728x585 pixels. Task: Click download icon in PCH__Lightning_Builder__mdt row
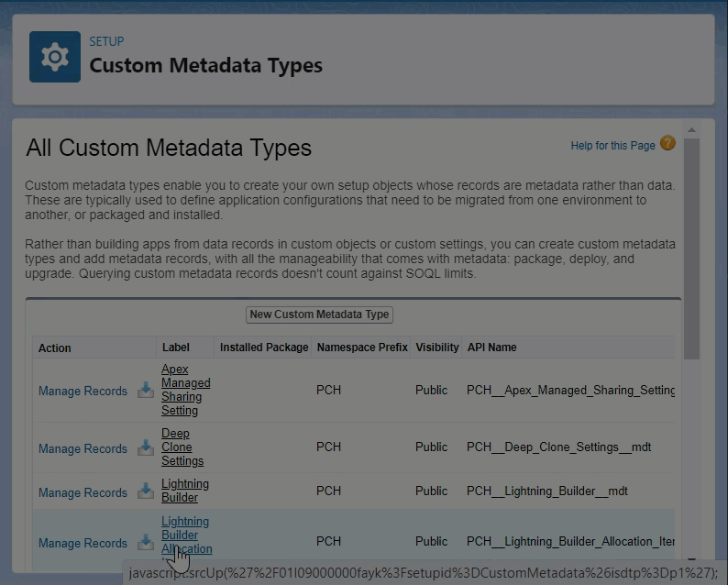pyautogui.click(x=146, y=491)
